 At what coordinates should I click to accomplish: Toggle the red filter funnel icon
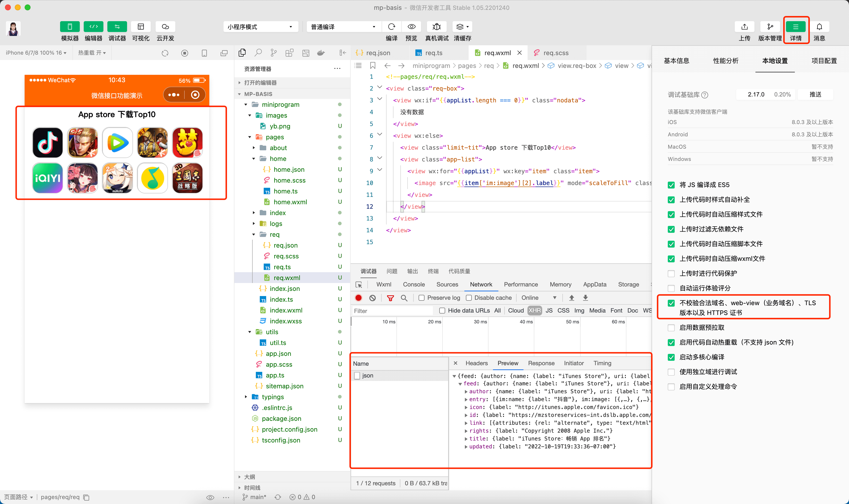(390, 298)
